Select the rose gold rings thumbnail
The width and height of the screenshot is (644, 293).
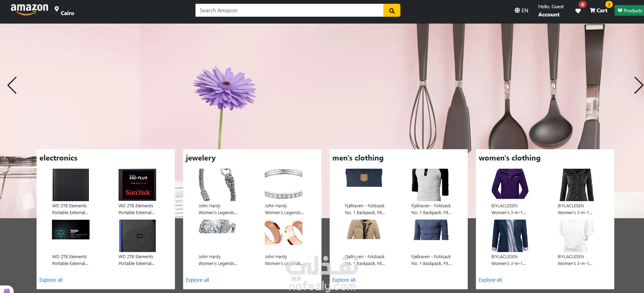point(284,232)
